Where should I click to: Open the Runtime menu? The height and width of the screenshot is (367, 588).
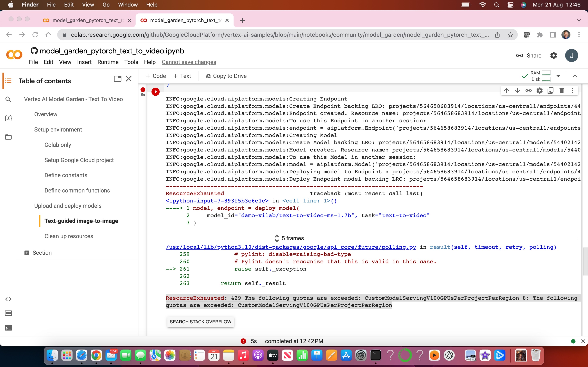click(108, 62)
